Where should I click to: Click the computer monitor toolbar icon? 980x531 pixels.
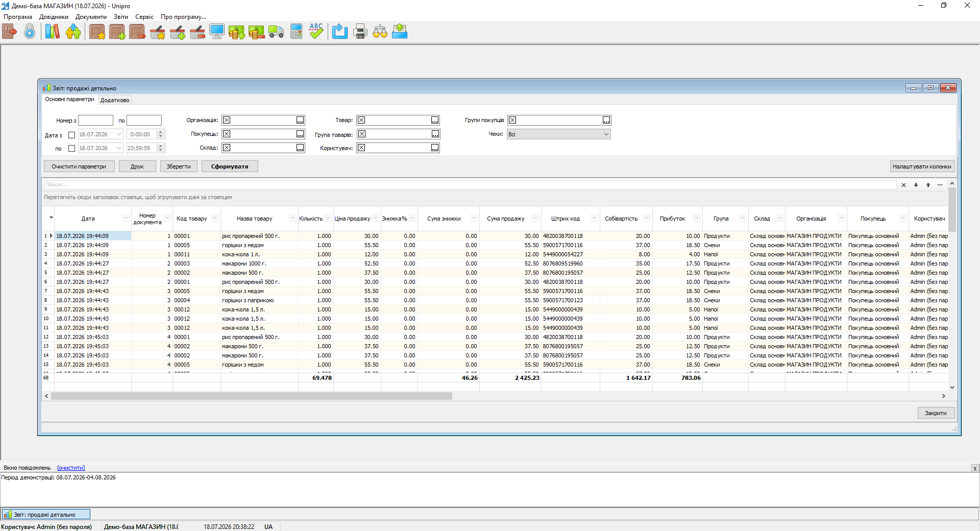click(x=217, y=32)
